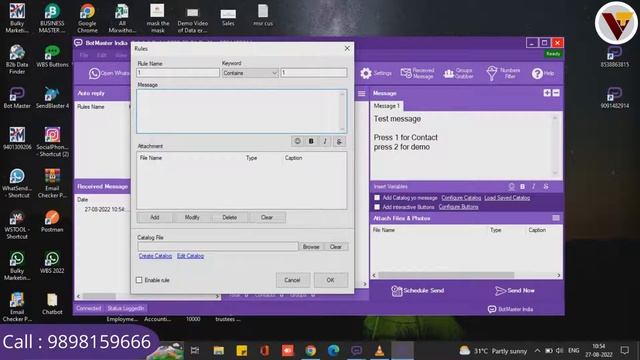Viewport: 640px width, 360px height.
Task: Open VLC media player from taskbar
Action: tap(380, 351)
